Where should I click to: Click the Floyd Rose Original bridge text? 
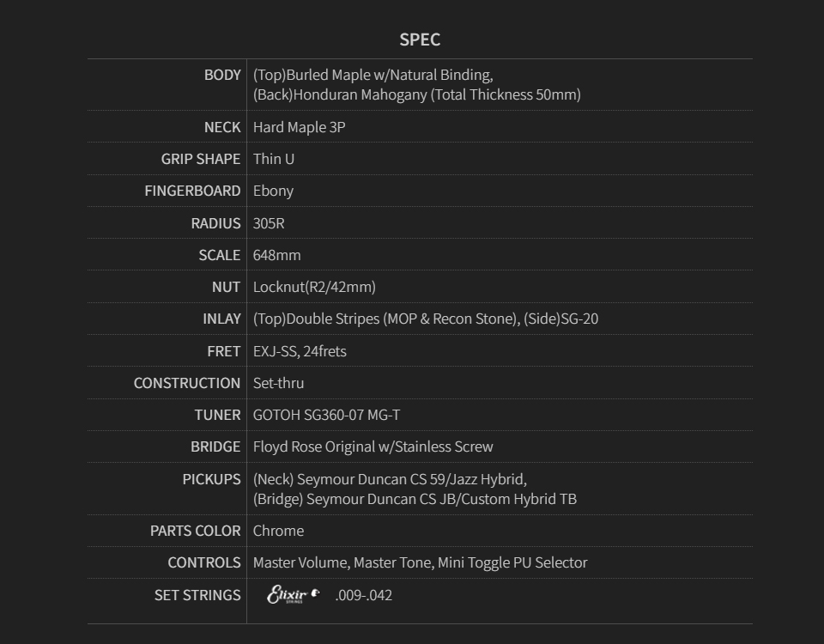(x=373, y=447)
